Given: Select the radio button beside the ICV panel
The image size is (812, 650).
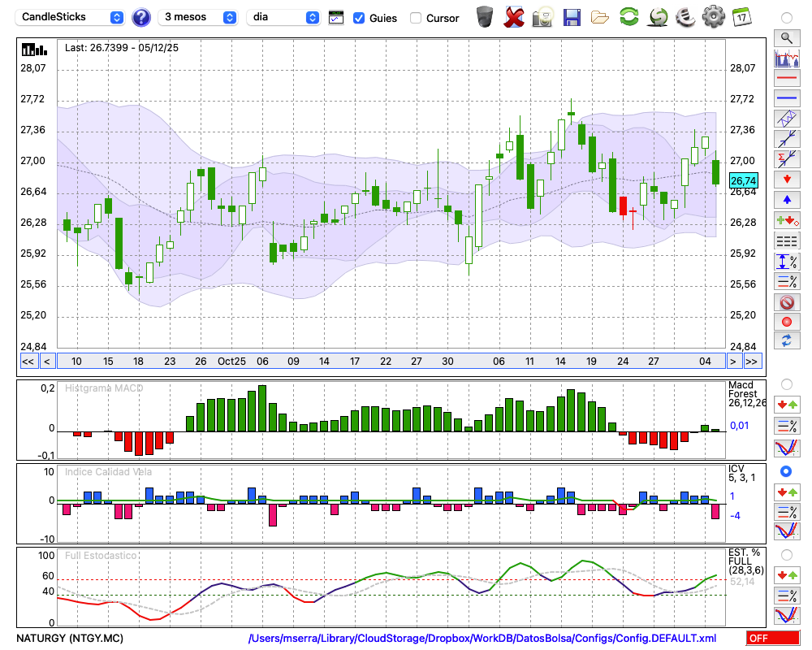Looking at the screenshot, I should pos(785,471).
